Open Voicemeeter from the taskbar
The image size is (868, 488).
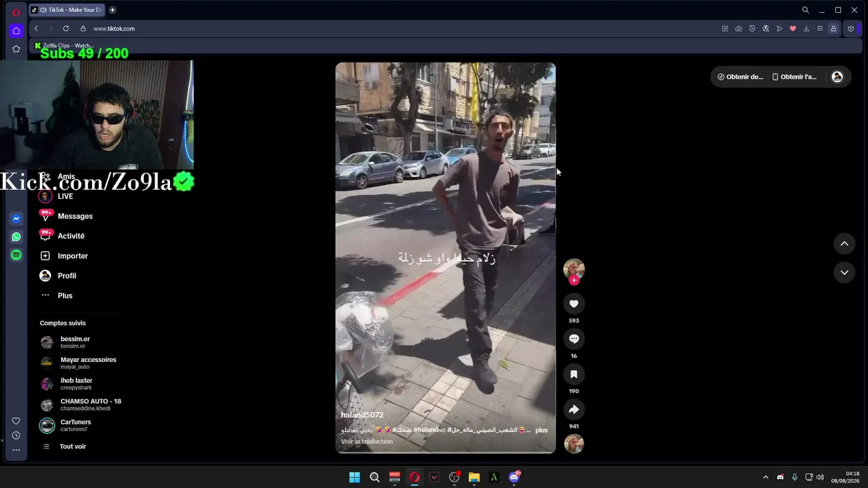pyautogui.click(x=395, y=477)
